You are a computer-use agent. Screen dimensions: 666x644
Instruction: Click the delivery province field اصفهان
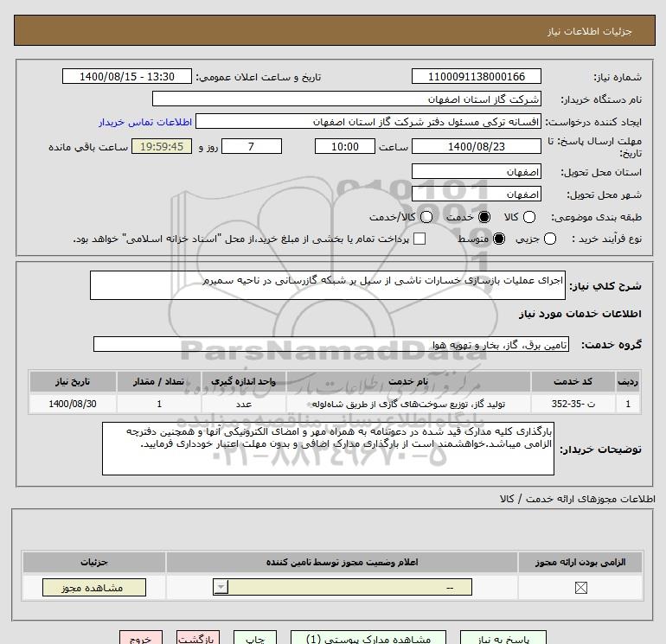pos(476,171)
